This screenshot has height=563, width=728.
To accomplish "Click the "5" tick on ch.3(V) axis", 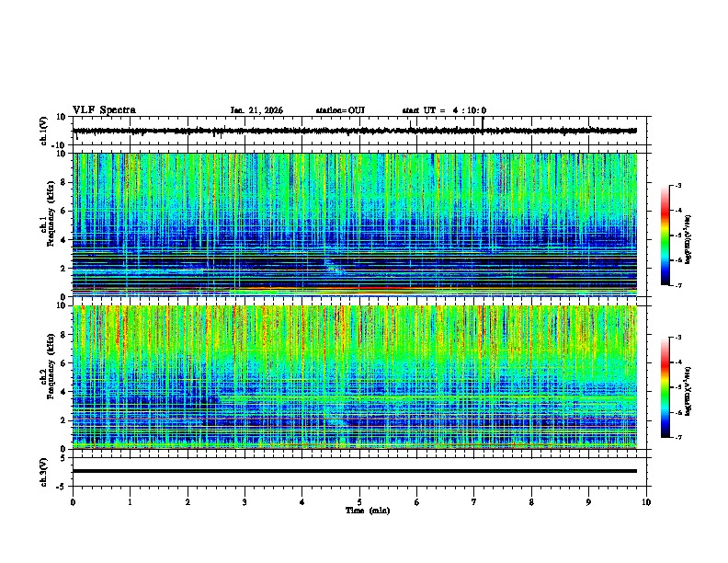I will tap(63, 458).
